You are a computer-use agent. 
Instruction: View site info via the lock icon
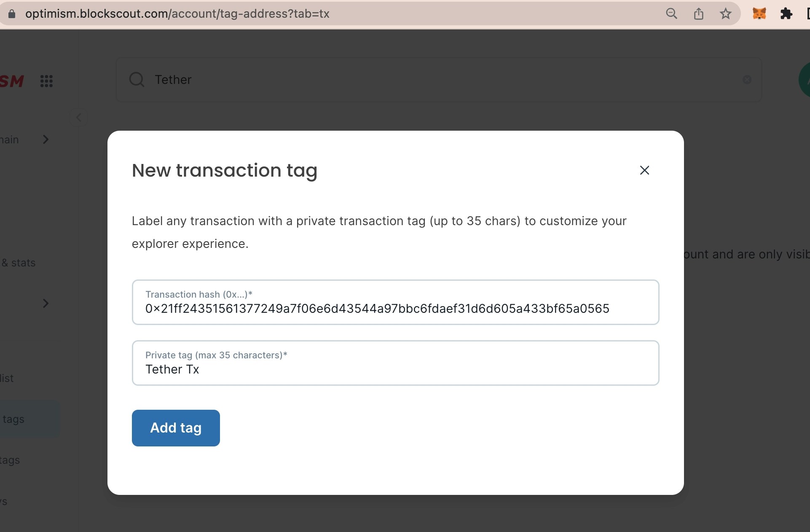(12, 14)
